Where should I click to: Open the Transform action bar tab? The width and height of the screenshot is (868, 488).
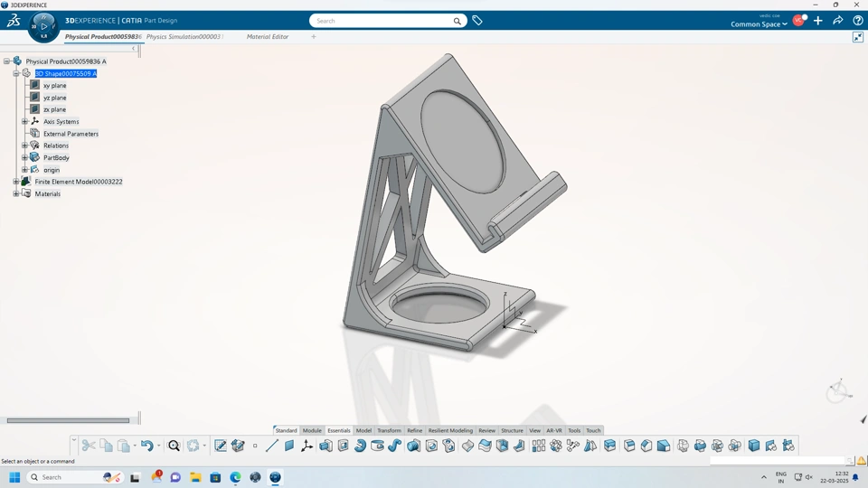[x=389, y=430]
